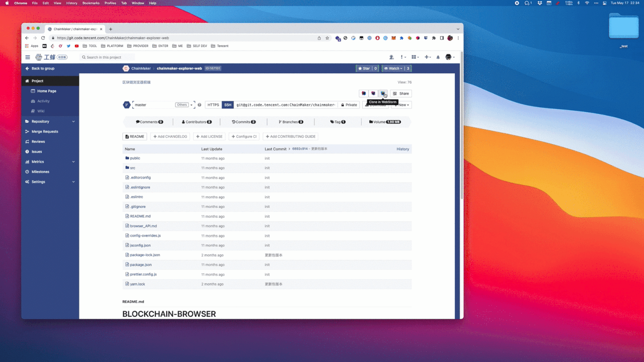Open Chrome's three-dot menu
Image resolution: width=644 pixels, height=362 pixels.
458,38
